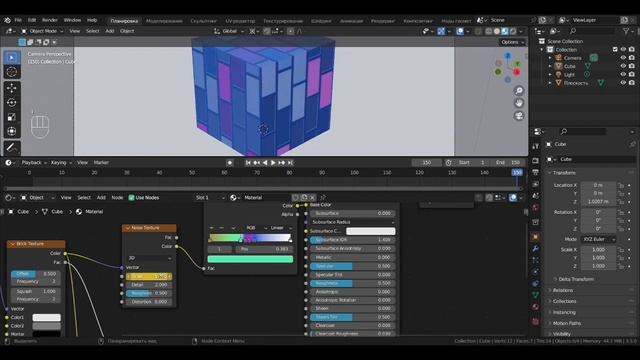Toggle auto keying record button in the timeline
Screen dimensions: 640x360
[230, 162]
